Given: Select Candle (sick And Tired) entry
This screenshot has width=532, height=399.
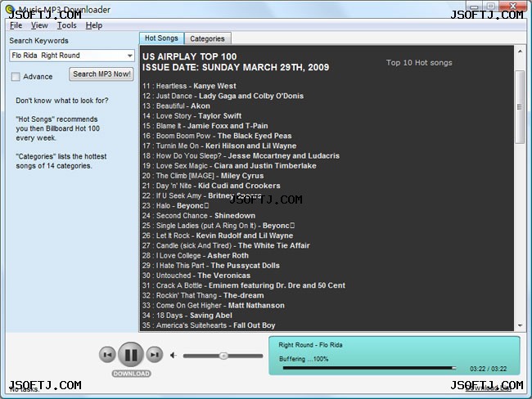Looking at the screenshot, I should tap(226, 246).
